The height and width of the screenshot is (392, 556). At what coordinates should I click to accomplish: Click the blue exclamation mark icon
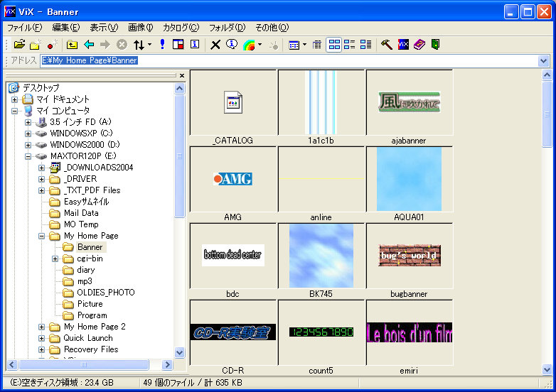coord(162,45)
